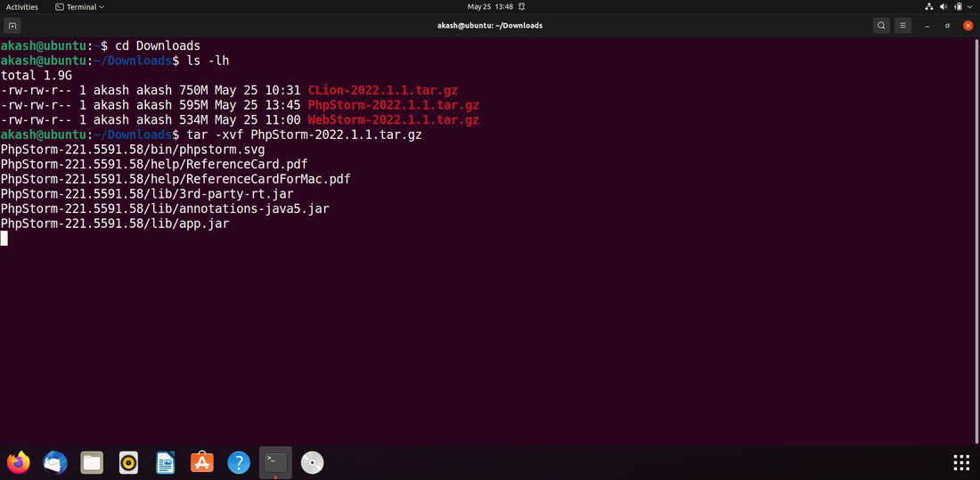The width and height of the screenshot is (980, 480).
Task: Minimize the terminal window
Action: click(927, 26)
